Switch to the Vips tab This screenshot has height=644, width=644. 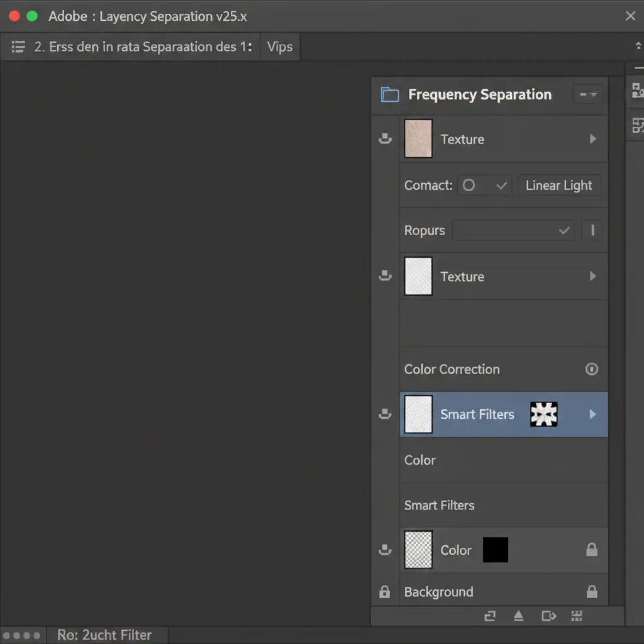point(280,47)
